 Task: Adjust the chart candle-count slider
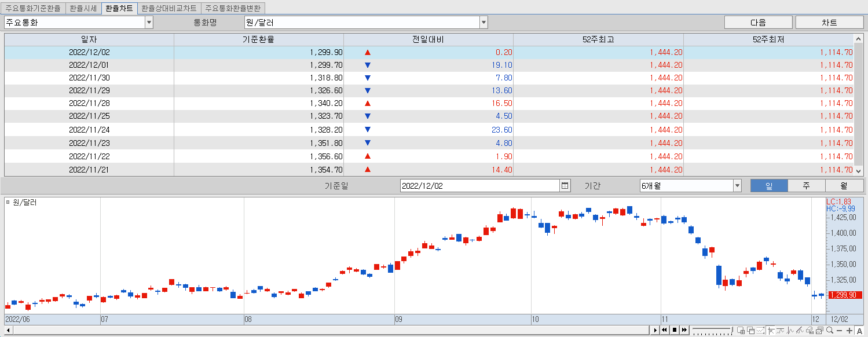(713, 330)
